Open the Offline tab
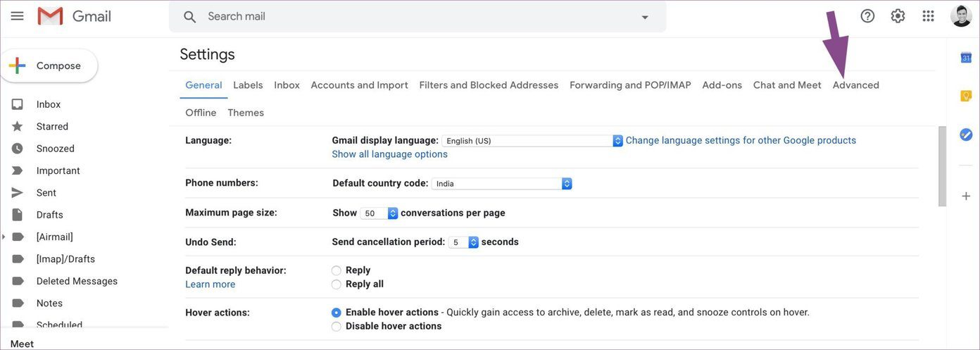Image resolution: width=980 pixels, height=350 pixels. pos(201,113)
